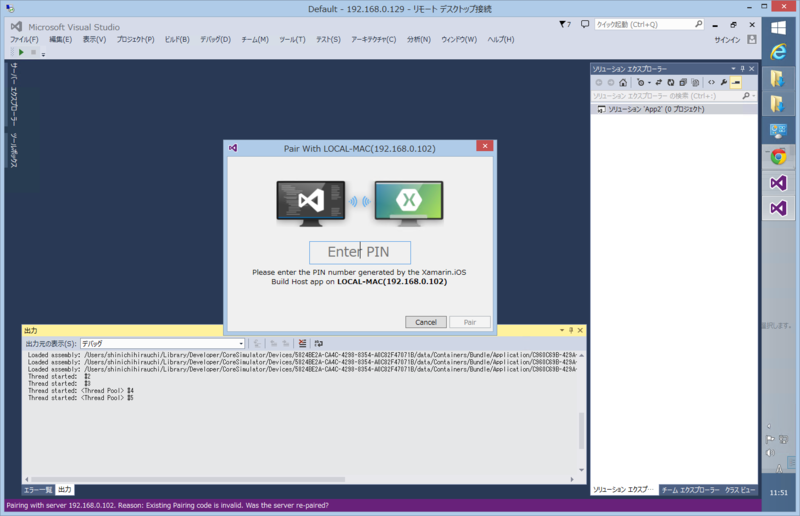Open the ヘルプ(H) menu
The width and height of the screenshot is (800, 516).
(501, 39)
